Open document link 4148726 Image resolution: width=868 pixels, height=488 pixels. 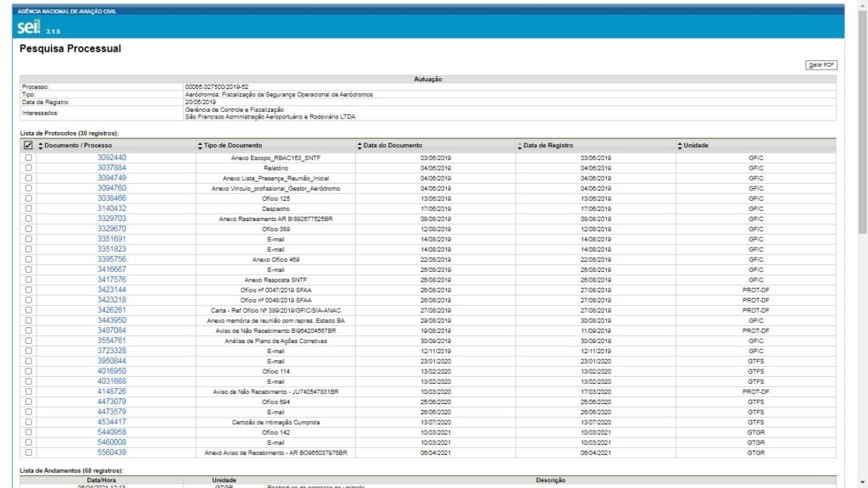tap(111, 391)
